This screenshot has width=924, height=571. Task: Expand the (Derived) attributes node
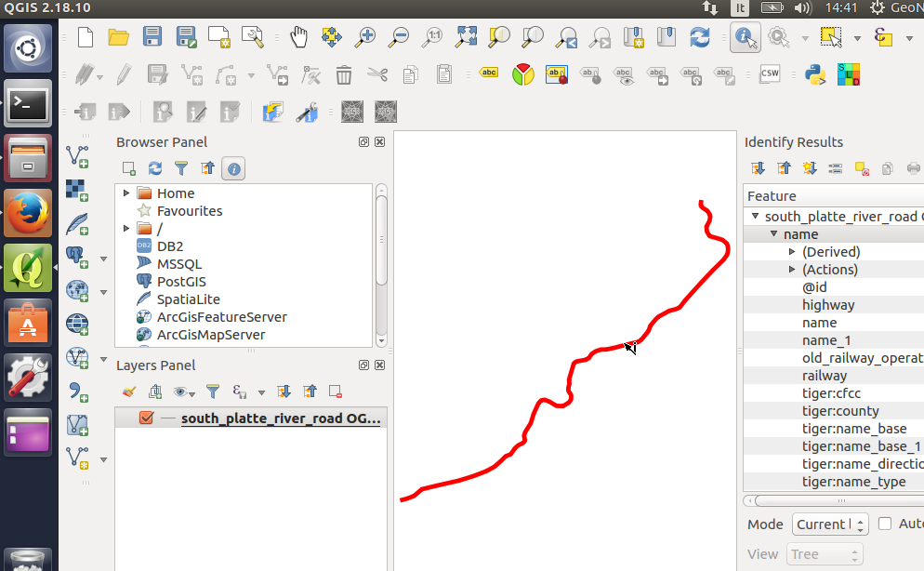click(792, 252)
